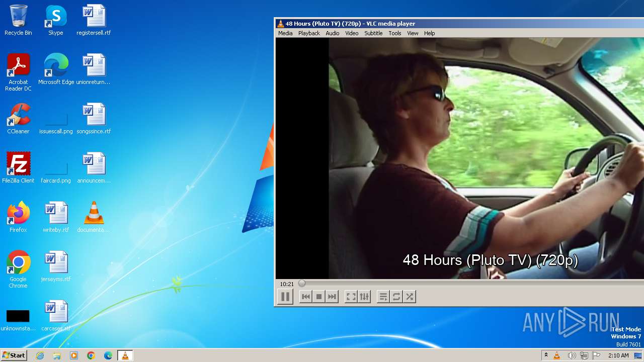Stop playback in VLC
This screenshot has height=362, width=644.
[x=318, y=297]
